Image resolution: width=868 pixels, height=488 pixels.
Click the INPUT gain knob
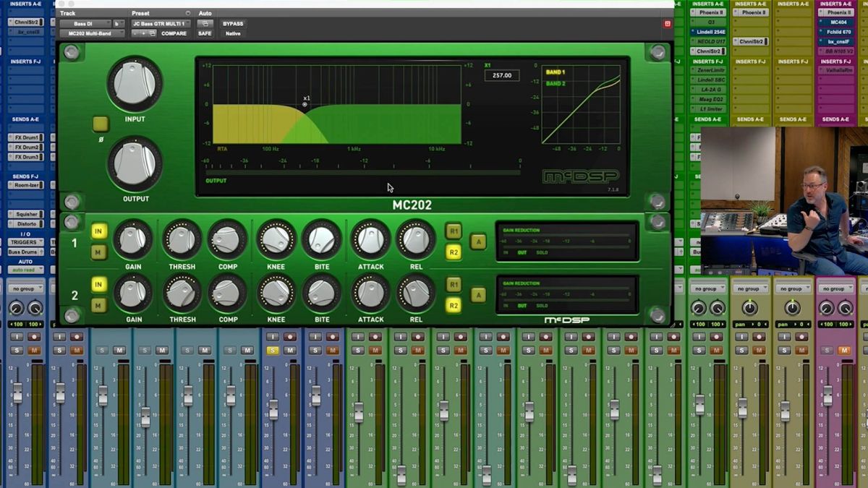[135, 84]
